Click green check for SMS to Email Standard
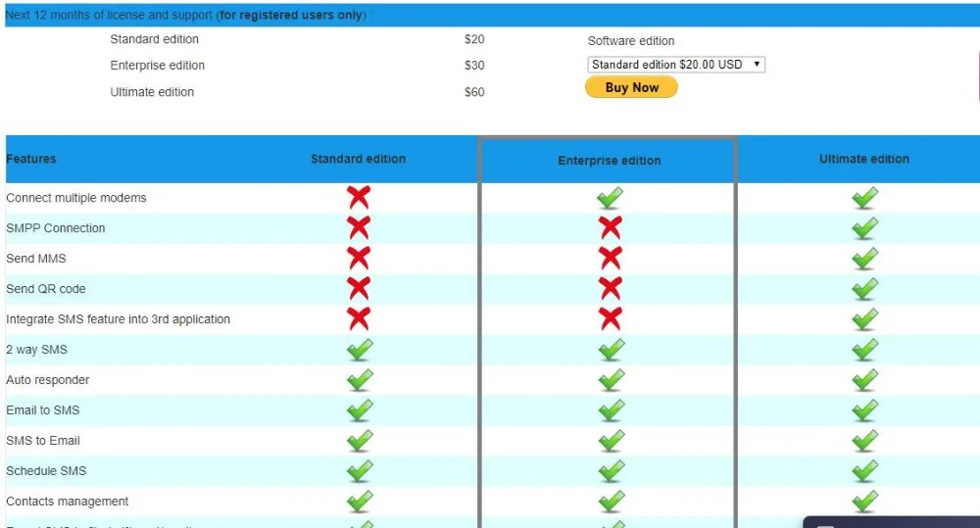 tap(360, 440)
